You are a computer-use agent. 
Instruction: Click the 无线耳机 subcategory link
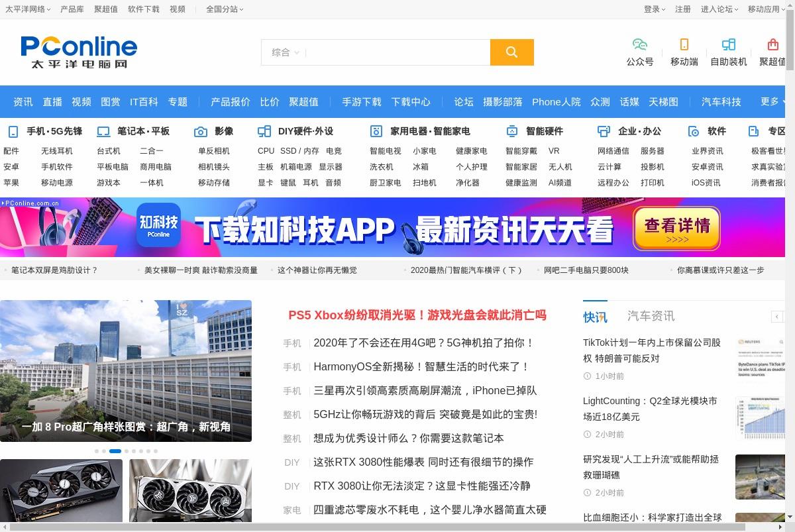click(x=57, y=151)
